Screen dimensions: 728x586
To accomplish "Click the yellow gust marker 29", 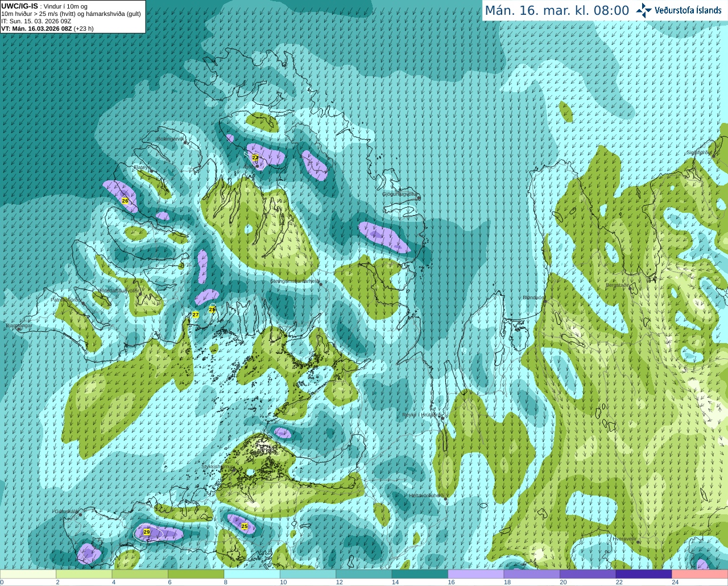I will tap(147, 532).
